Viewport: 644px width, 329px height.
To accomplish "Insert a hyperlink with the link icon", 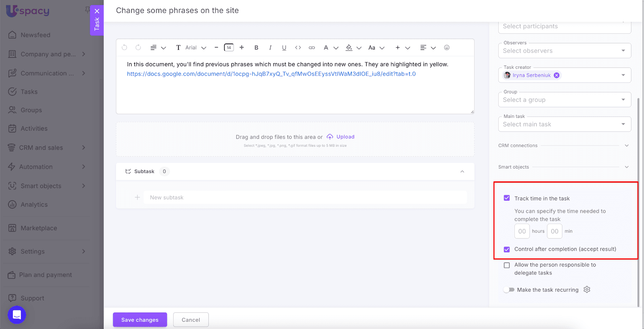I will (x=312, y=47).
